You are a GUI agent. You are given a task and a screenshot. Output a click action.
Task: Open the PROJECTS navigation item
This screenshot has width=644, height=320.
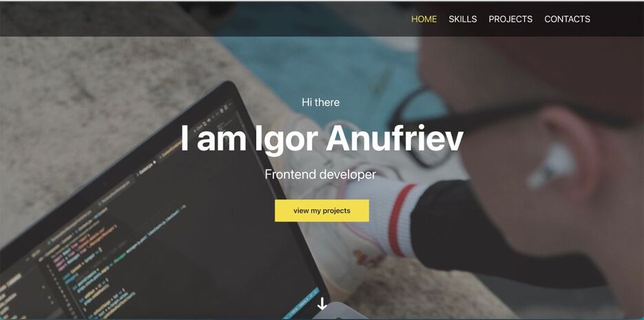(x=510, y=19)
